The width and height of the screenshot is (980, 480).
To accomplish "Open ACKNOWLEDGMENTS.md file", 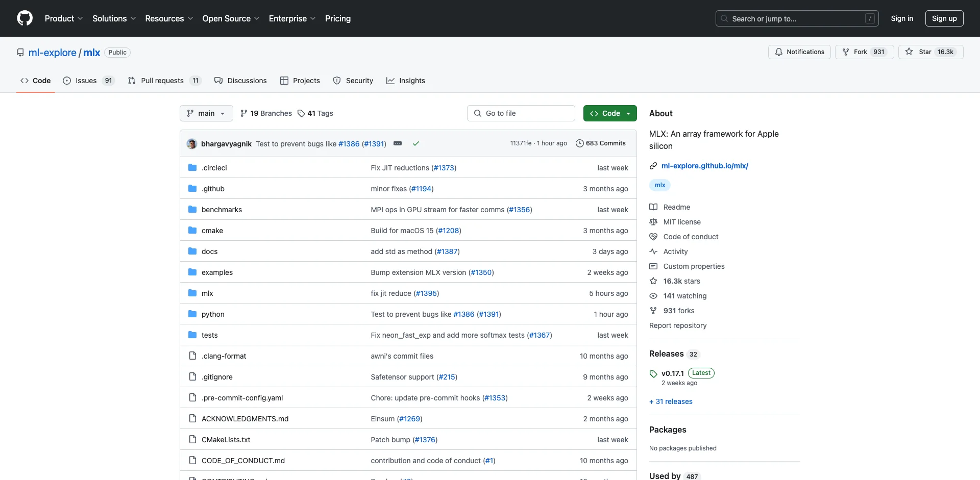I will point(245,419).
